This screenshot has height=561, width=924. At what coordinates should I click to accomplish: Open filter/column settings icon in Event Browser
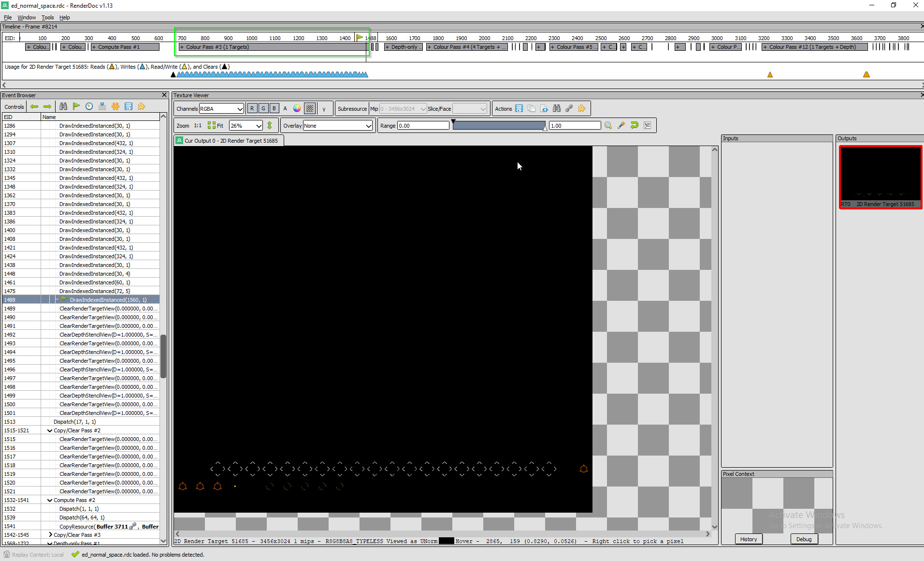102,106
